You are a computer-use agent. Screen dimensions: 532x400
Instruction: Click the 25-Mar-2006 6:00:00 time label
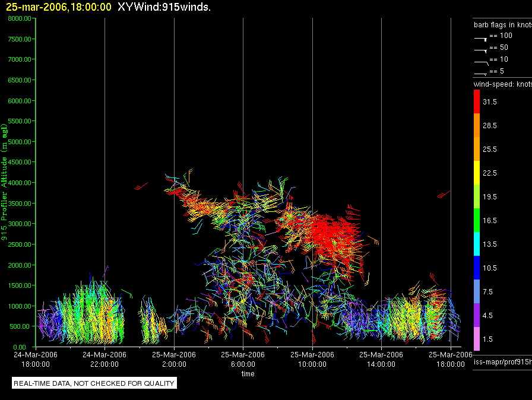243,359
